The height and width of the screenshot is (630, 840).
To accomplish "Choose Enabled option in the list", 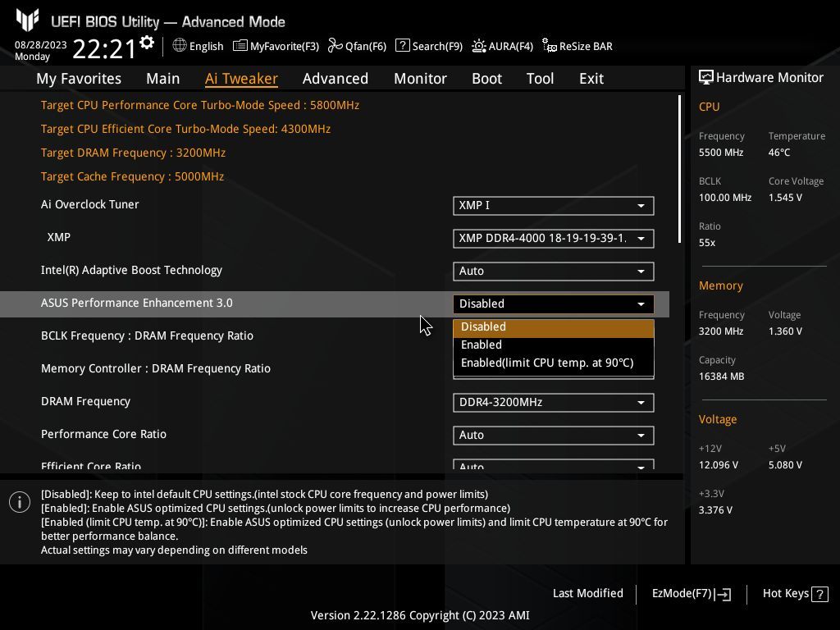I will click(554, 345).
